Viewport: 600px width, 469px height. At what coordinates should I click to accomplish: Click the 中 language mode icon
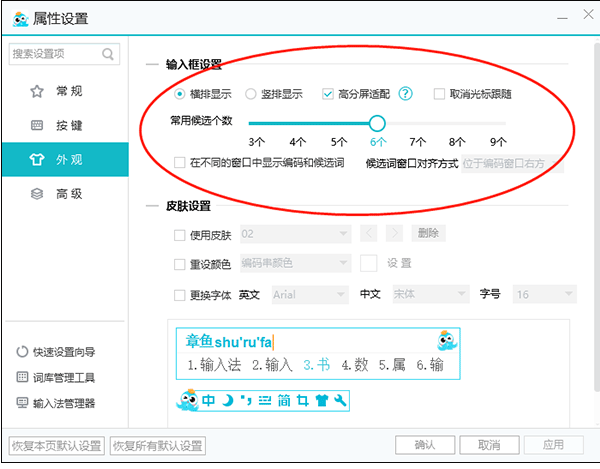point(209,401)
